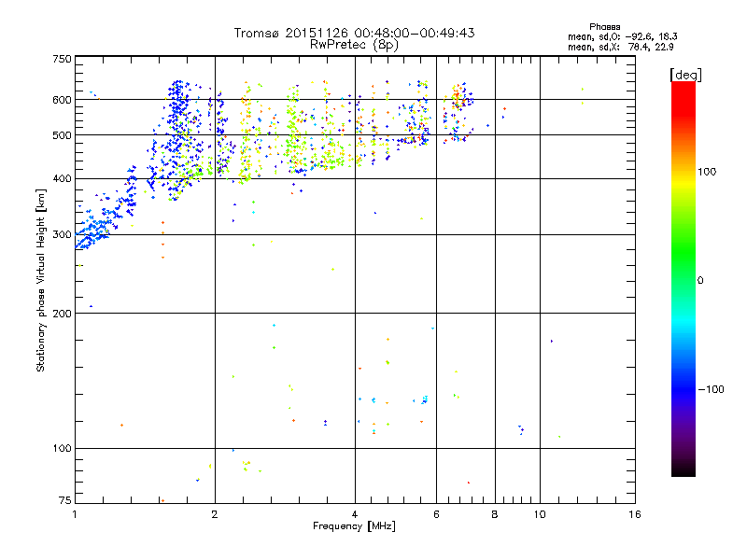Click the x-axis '4' tick label
This screenshot has width=747, height=560.
tap(355, 514)
